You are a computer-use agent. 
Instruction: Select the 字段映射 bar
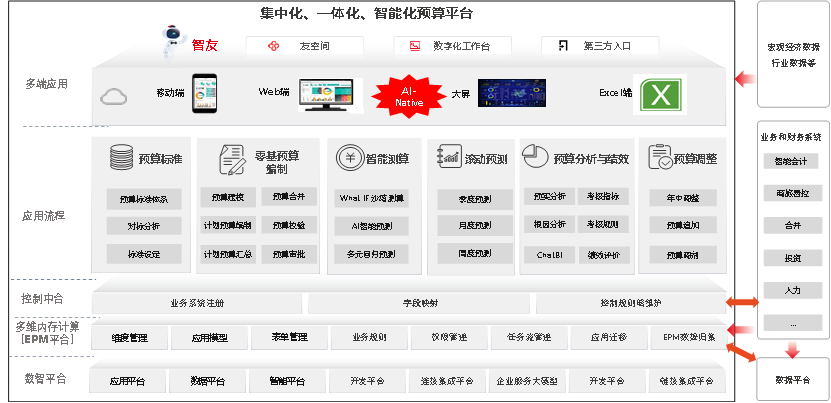pos(419,303)
